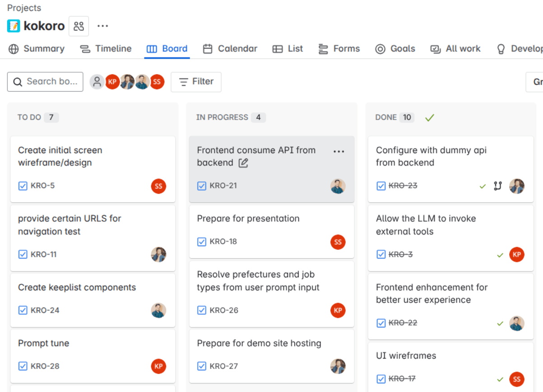Click the task type icon of KRO-17

(381, 379)
